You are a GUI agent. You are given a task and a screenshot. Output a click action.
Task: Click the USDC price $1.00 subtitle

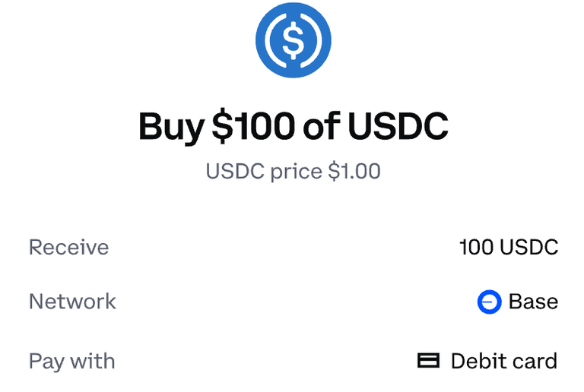click(293, 172)
